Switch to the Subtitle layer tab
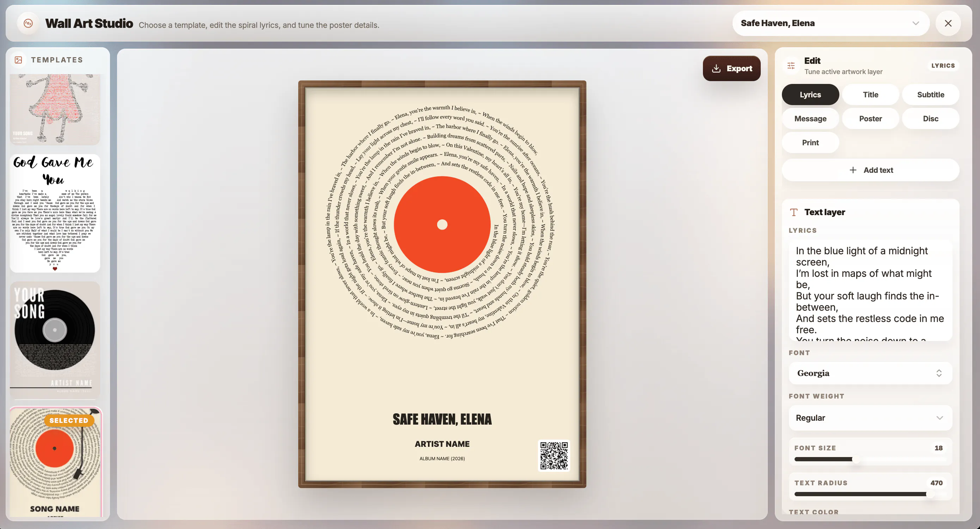The width and height of the screenshot is (980, 529). [931, 95]
